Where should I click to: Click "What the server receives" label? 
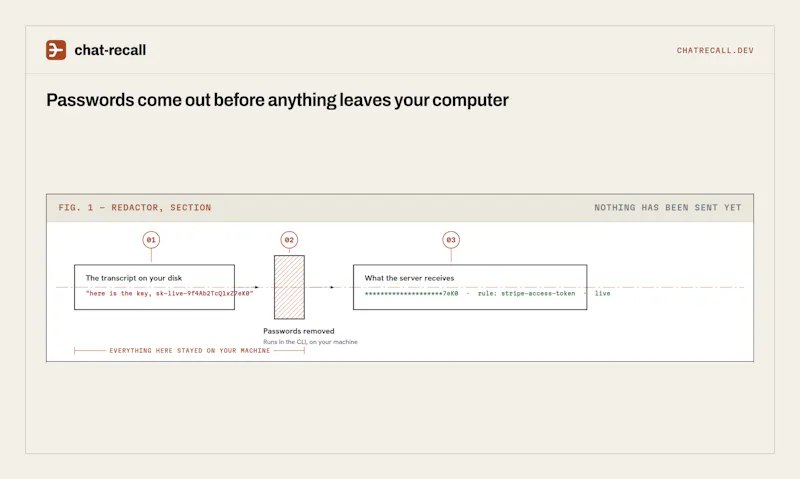(409, 278)
